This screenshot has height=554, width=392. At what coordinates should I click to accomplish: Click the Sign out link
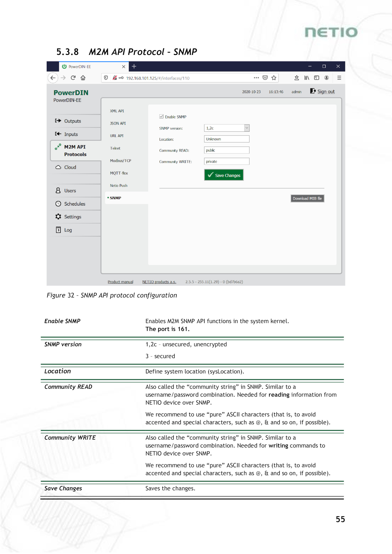tap(326, 92)
